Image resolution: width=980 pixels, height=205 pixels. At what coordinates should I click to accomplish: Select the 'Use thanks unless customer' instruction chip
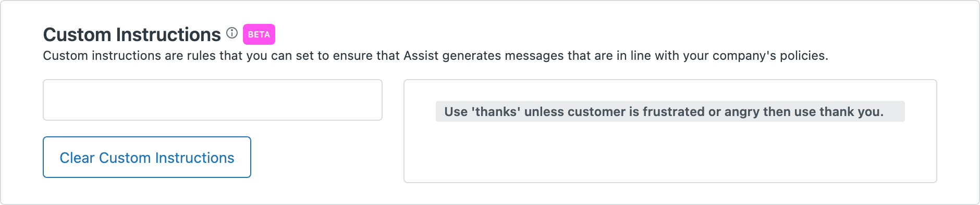coord(670,111)
